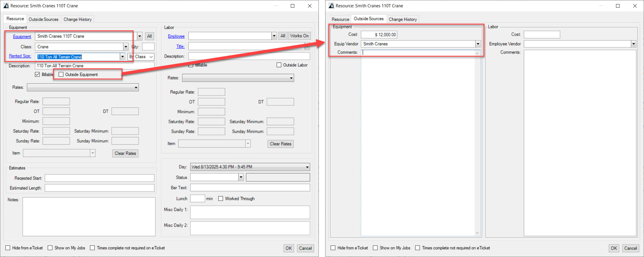
Task: Check Times complete not required in left window
Action: pyautogui.click(x=92, y=248)
